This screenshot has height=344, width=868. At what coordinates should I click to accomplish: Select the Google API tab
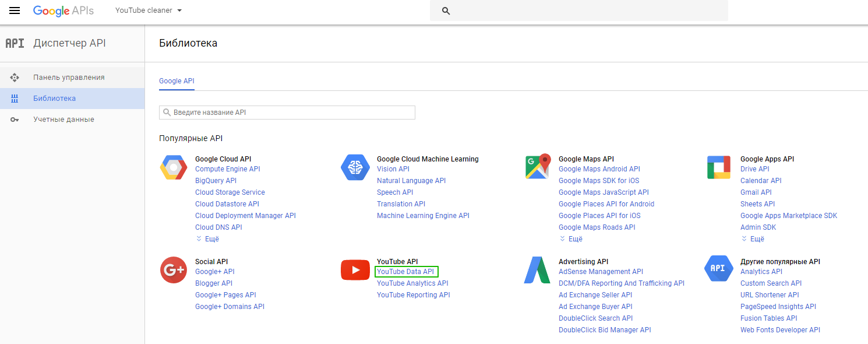click(177, 81)
